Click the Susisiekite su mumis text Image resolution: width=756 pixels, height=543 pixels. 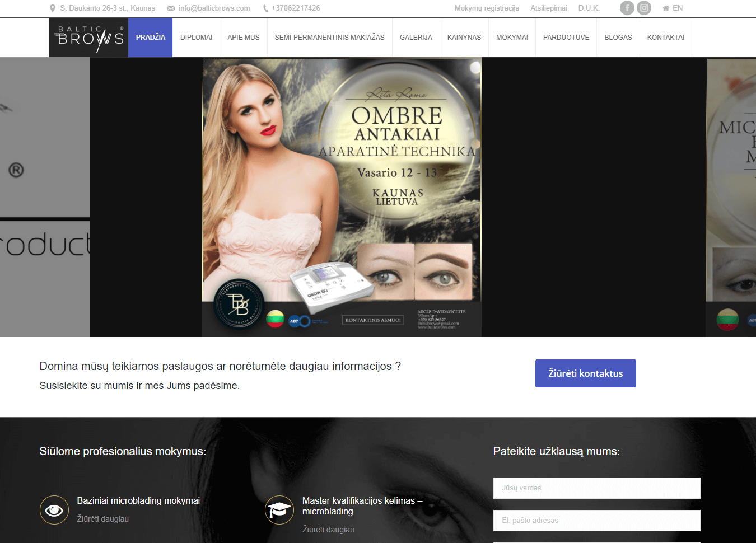click(139, 386)
